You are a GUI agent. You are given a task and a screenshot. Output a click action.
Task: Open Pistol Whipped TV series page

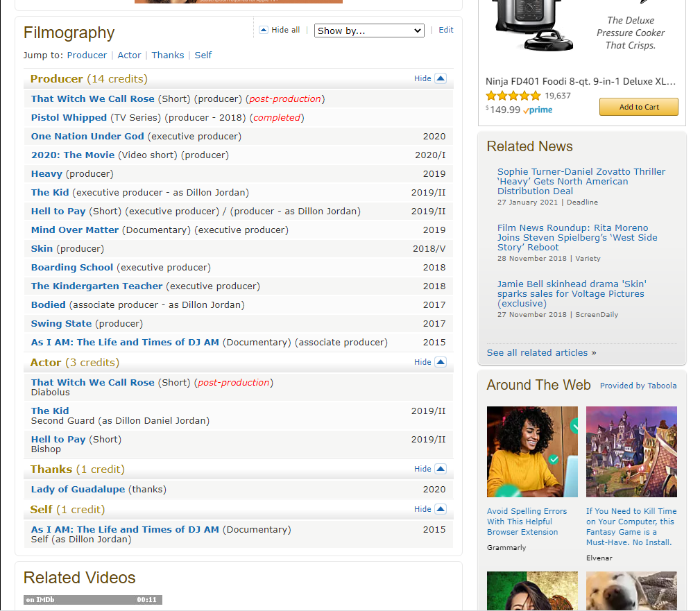point(69,117)
